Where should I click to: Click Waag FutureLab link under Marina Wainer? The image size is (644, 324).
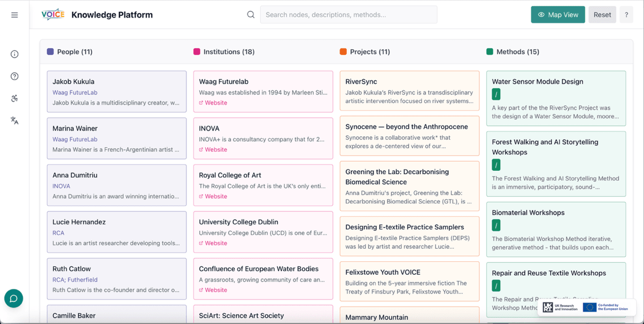[x=75, y=140]
